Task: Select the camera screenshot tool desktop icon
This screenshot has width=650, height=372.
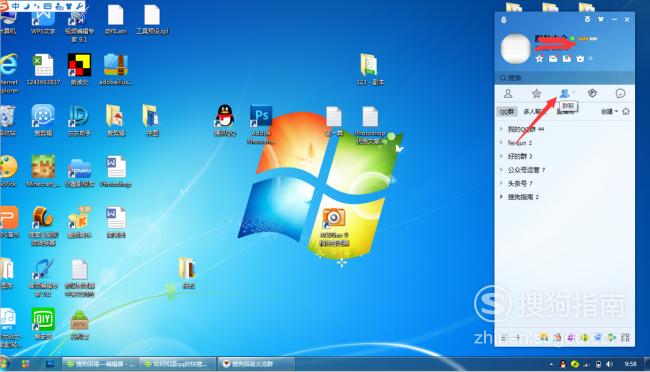Action: [334, 226]
